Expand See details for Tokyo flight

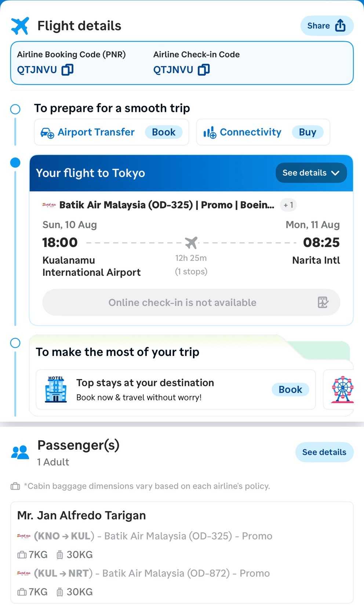(311, 173)
